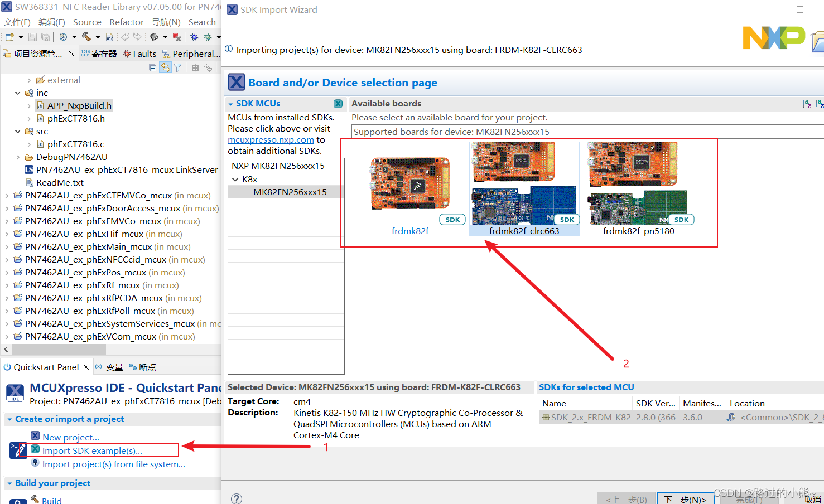
Task: Click the Build link in Quickstart
Action: pyautogui.click(x=52, y=500)
